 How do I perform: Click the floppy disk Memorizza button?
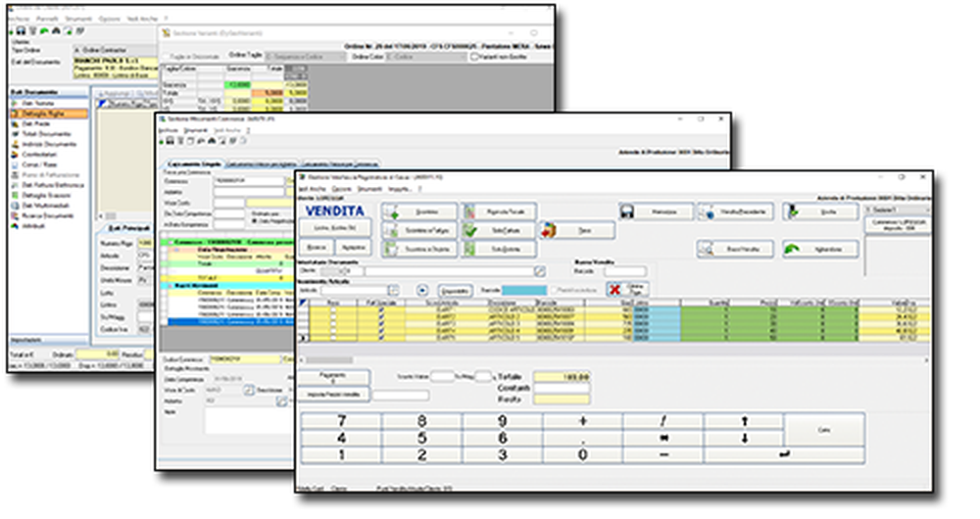[657, 212]
